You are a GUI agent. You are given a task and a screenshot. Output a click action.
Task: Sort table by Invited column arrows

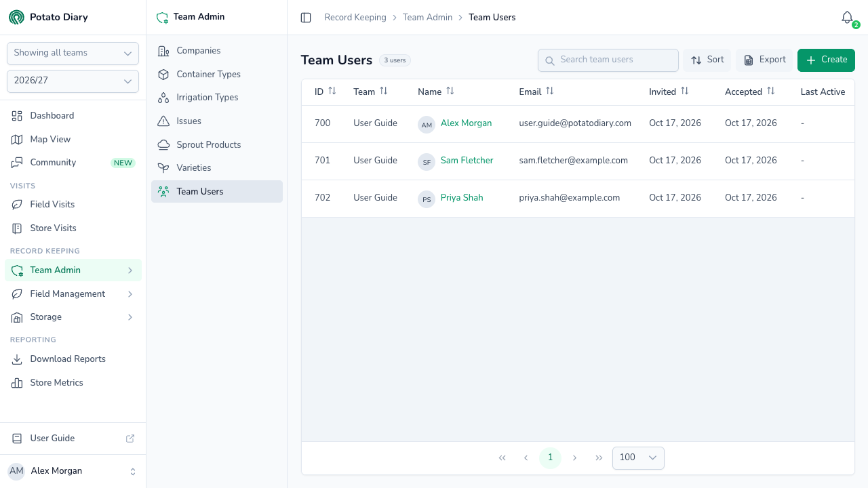tap(685, 91)
